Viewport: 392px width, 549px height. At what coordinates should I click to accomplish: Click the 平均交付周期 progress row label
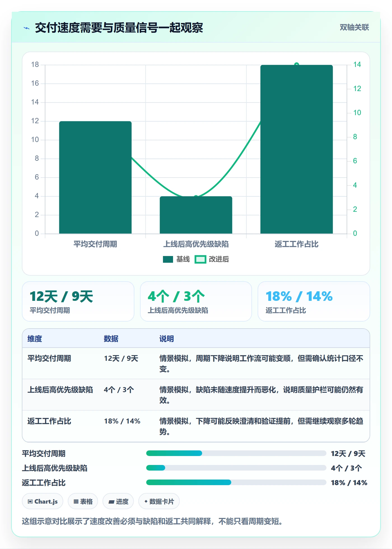(44, 453)
